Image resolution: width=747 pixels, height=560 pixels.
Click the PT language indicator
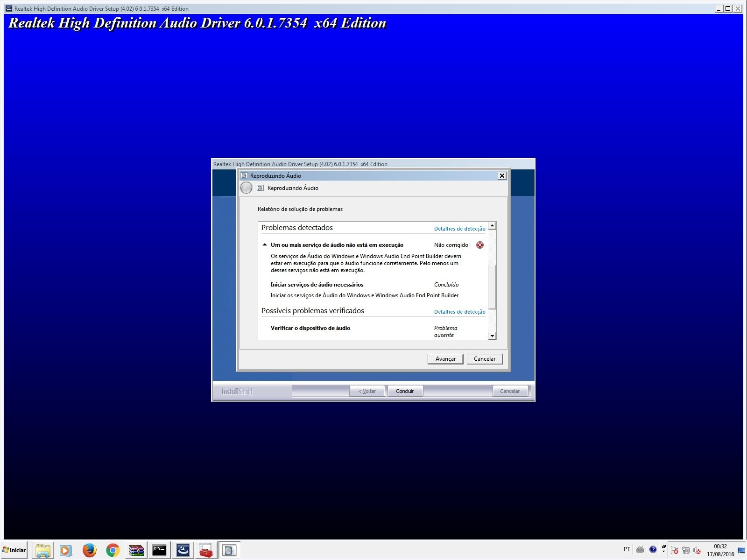point(627,549)
